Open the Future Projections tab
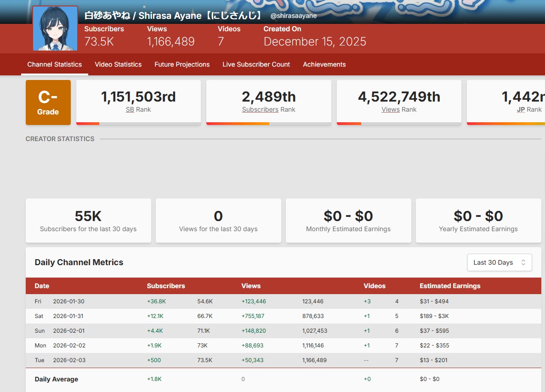Viewport: 545px width, 392px height. pos(182,64)
